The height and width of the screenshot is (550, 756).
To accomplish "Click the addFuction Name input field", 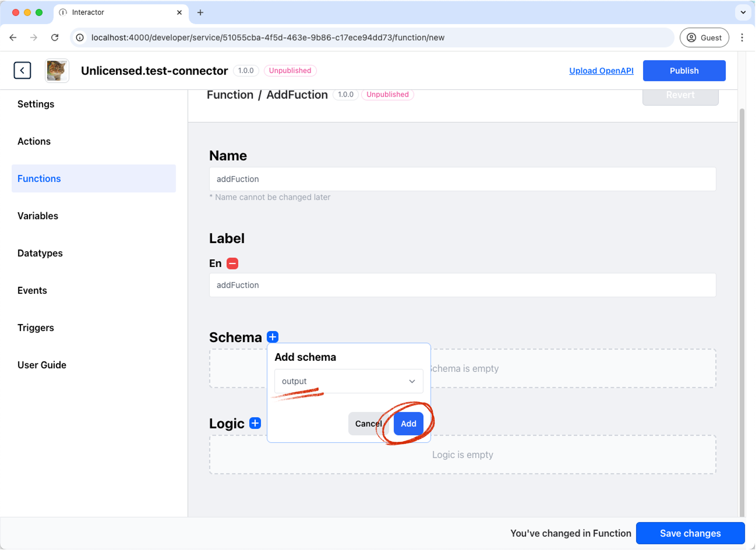I will [x=463, y=179].
